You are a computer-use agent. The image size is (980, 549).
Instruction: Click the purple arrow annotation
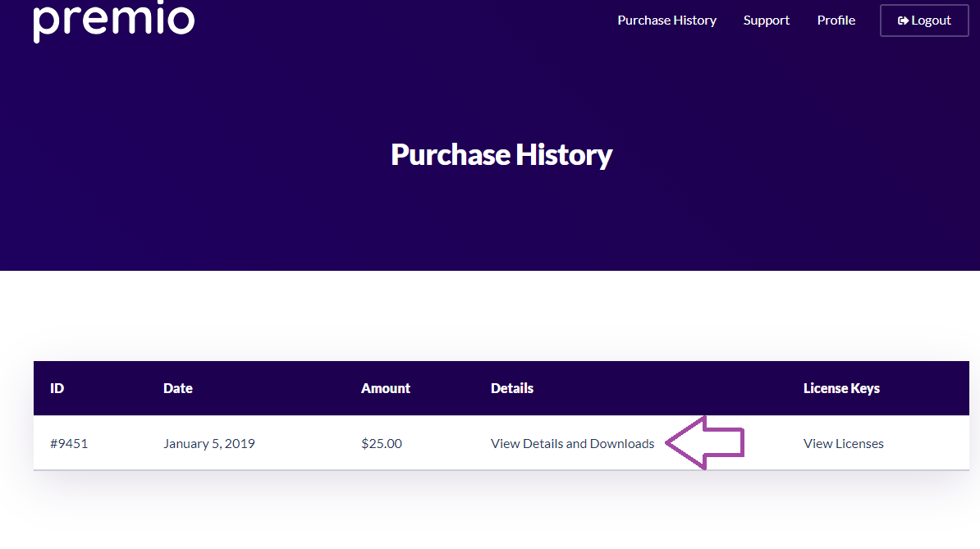click(704, 443)
